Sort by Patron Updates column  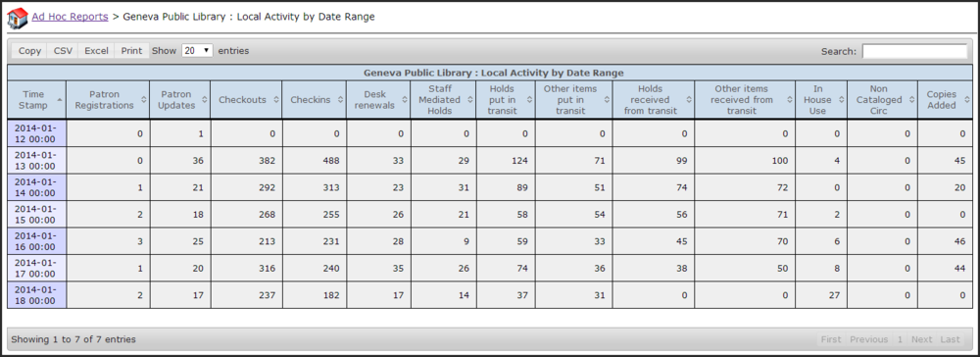click(x=180, y=99)
